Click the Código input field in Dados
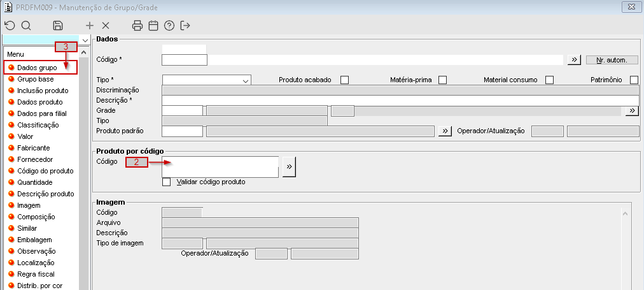644x290 pixels. click(x=185, y=60)
